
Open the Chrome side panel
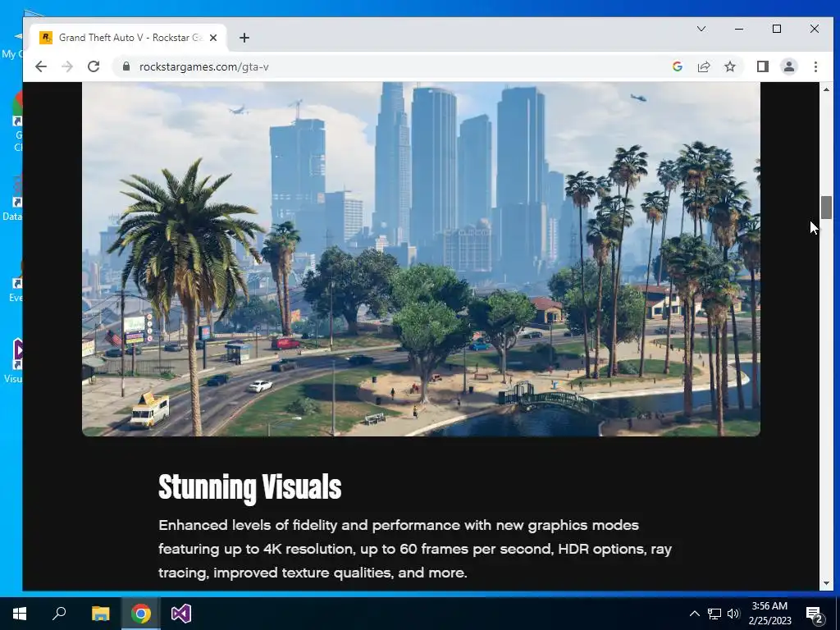click(763, 66)
